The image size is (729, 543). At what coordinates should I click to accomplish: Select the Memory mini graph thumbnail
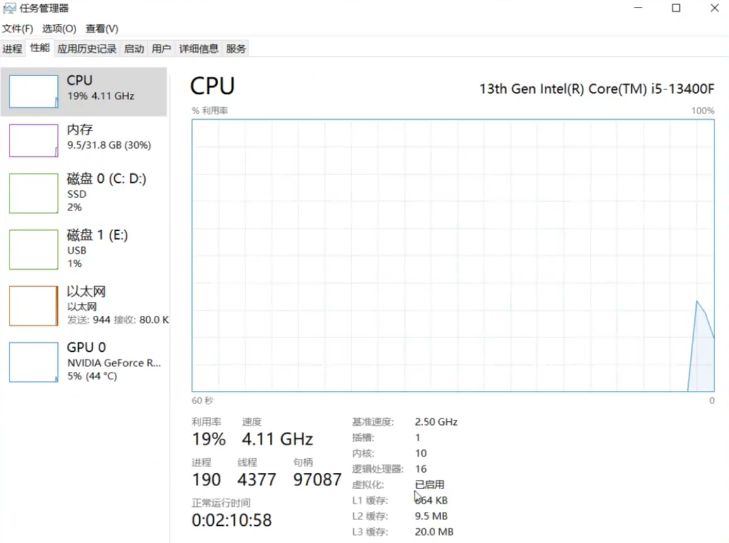coord(34,140)
